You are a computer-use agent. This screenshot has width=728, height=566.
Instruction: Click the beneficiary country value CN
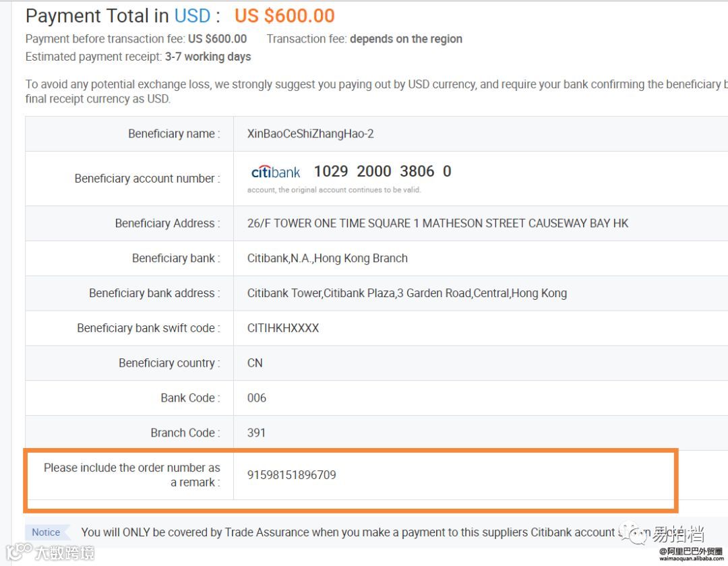click(255, 363)
